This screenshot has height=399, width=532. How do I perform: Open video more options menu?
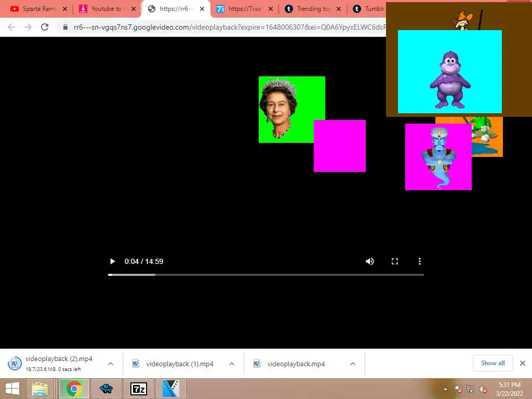[420, 261]
